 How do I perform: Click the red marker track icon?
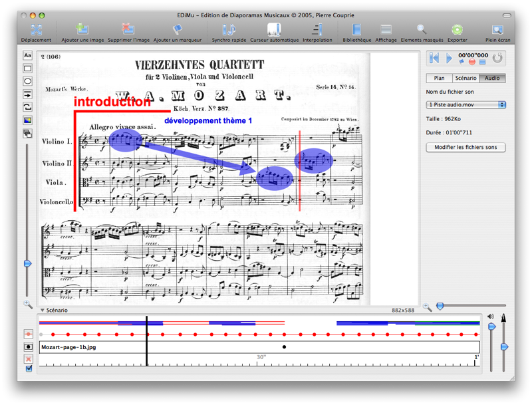29,335
